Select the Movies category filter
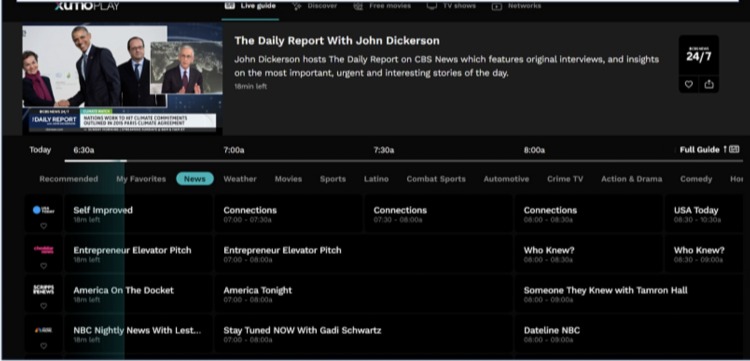Screen dimensions: 750x361 288,179
